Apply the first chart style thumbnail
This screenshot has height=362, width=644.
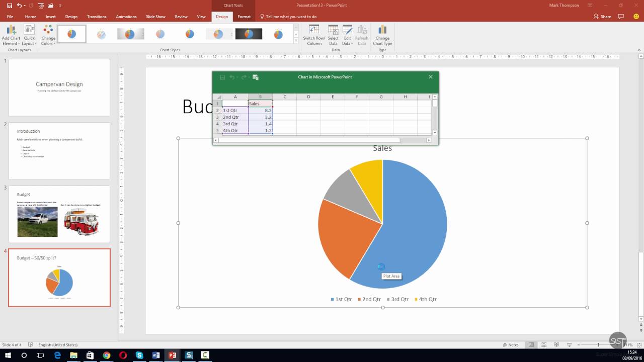point(72,34)
